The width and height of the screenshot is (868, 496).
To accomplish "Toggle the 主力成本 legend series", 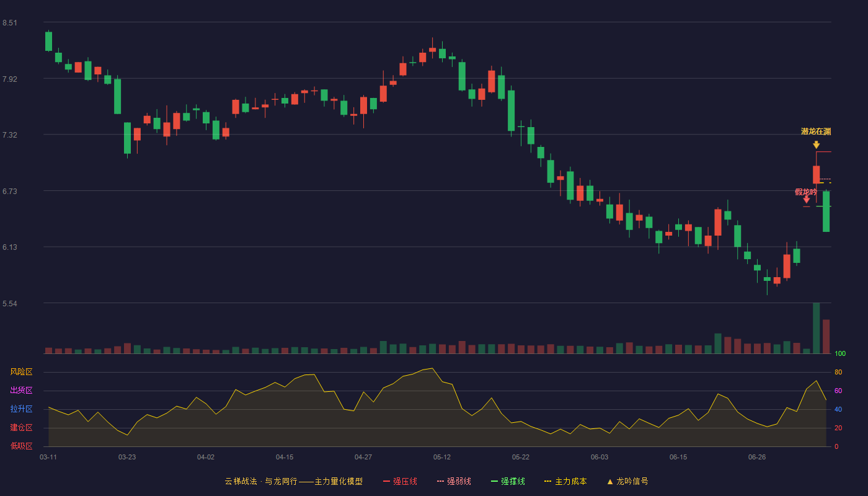I will [x=565, y=481].
